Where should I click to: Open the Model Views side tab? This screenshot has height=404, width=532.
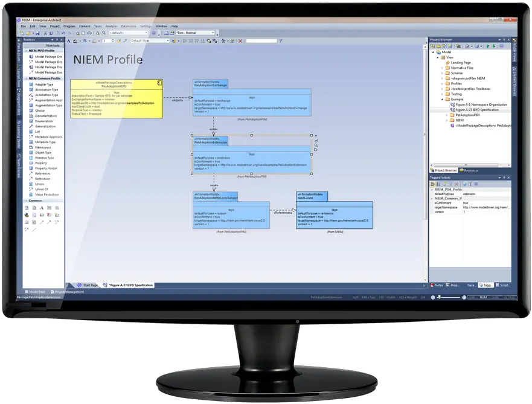tap(514, 50)
